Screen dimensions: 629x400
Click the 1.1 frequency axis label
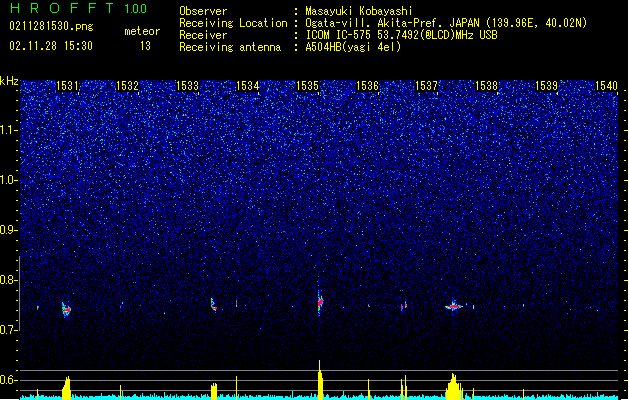pyautogui.click(x=9, y=130)
